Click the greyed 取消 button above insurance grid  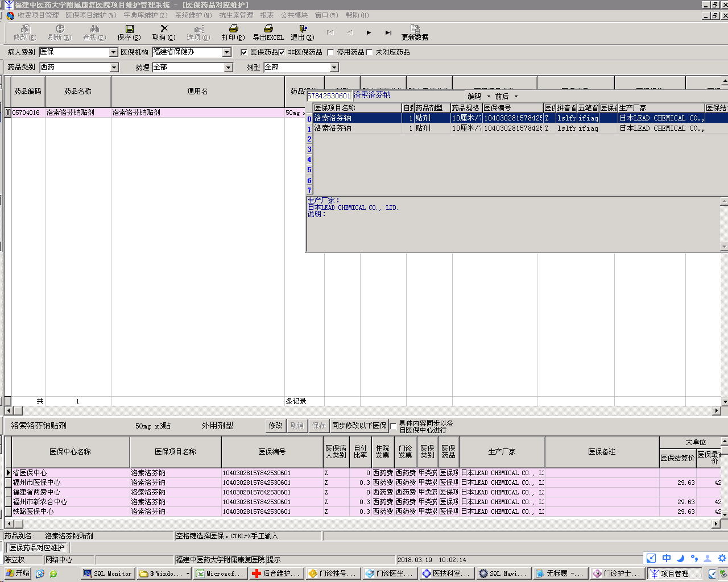point(297,426)
